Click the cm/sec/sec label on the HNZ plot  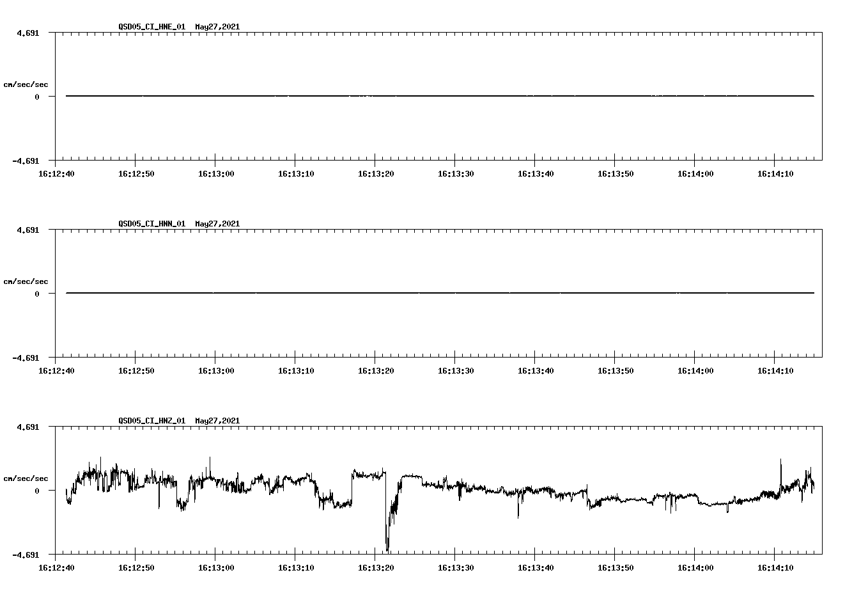(x=26, y=477)
